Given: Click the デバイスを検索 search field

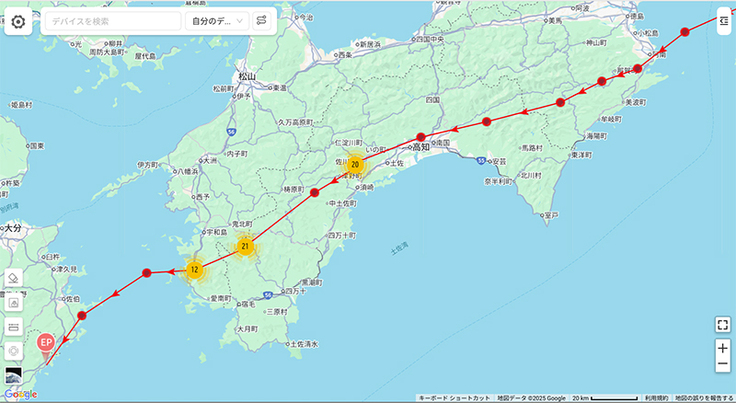Looking at the screenshot, I should pyautogui.click(x=112, y=21).
